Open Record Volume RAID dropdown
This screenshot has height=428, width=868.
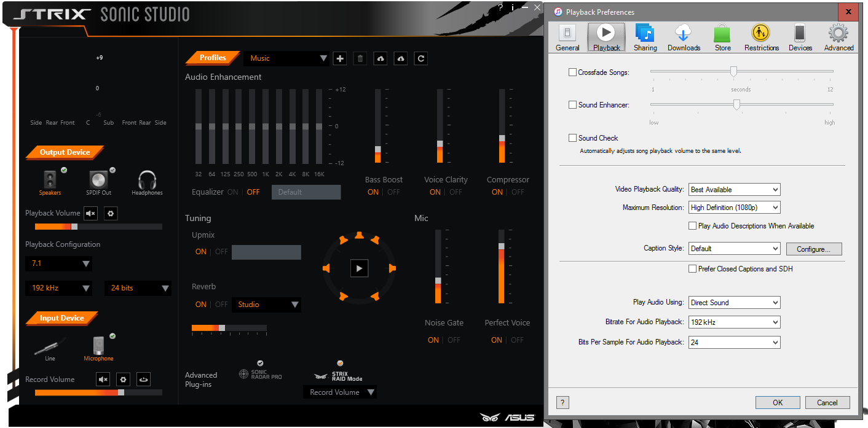[340, 392]
